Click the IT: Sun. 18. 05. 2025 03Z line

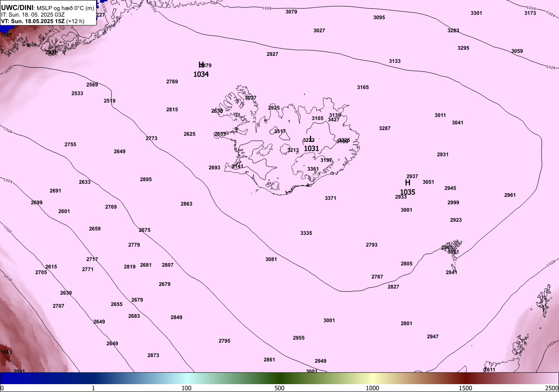[33, 14]
